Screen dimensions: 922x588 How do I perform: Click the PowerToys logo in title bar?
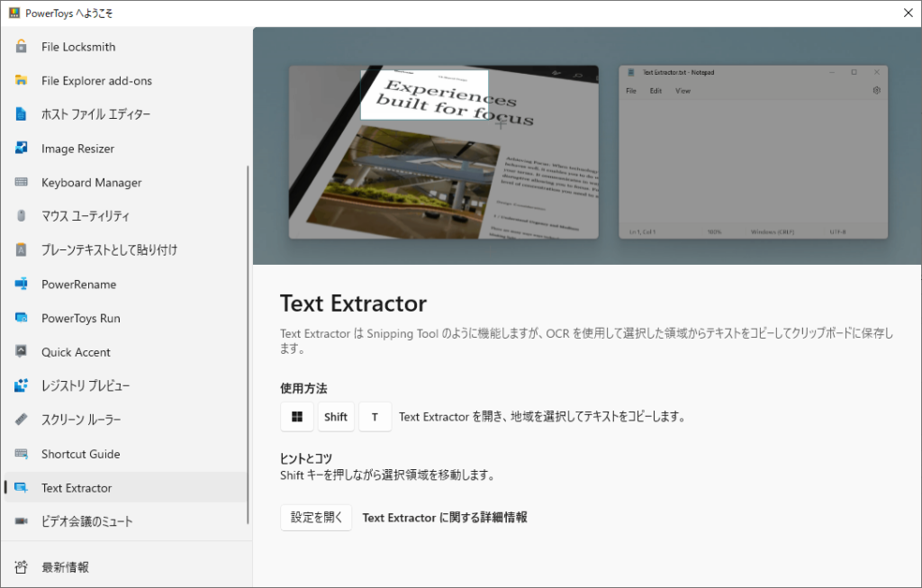click(14, 13)
